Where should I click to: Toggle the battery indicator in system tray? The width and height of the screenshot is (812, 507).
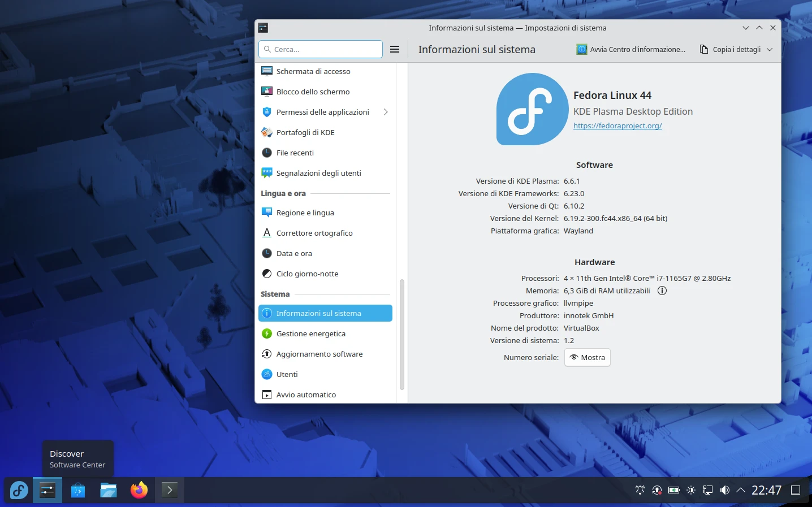(x=673, y=490)
